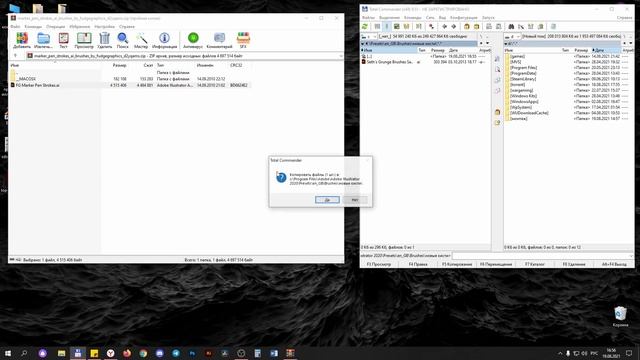Click the Delete (Удалить) trash icon in WinRAR
Screen dimensions: 640x360
point(104,41)
